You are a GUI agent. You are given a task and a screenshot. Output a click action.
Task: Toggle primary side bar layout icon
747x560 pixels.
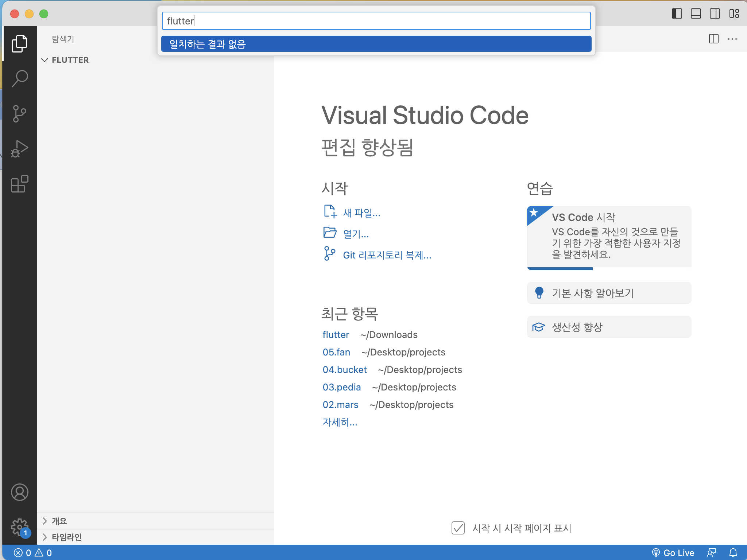click(x=677, y=14)
